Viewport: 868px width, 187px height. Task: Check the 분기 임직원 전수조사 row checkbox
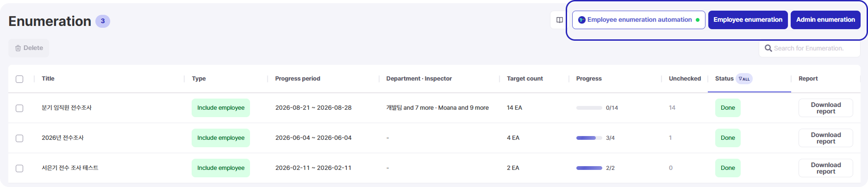19,108
